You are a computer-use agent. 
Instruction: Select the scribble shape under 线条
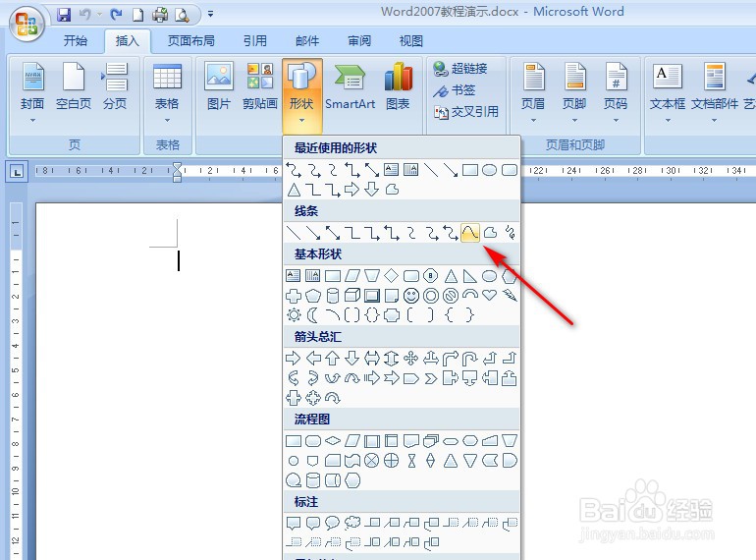click(x=511, y=233)
